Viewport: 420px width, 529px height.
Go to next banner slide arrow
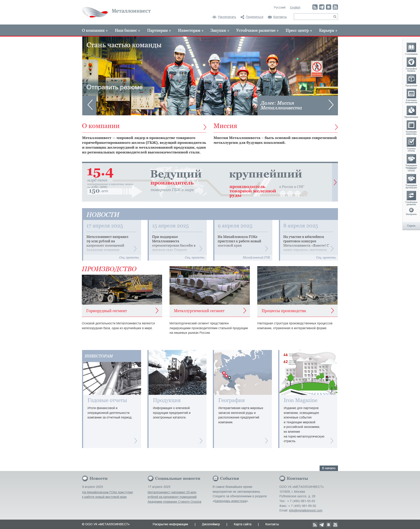point(331,105)
